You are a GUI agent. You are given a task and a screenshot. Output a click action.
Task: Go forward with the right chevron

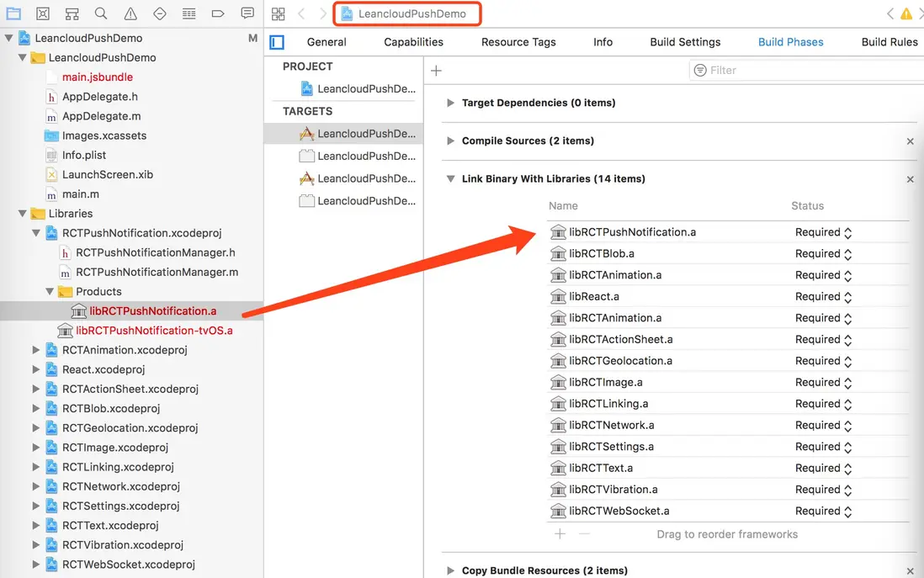coord(322,13)
